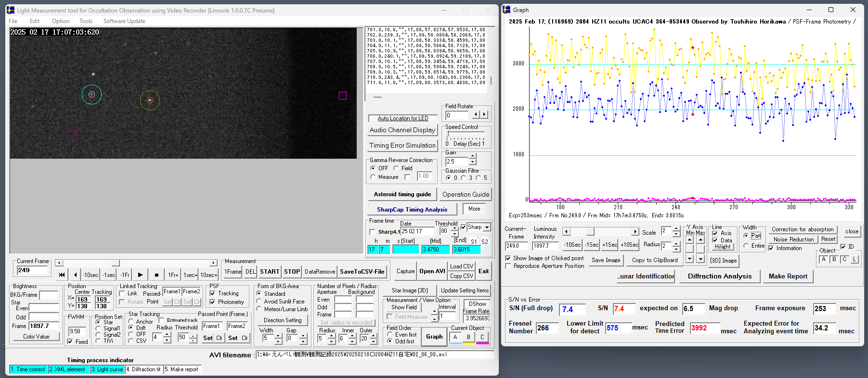Click the SaveToCSV-File button
The image size is (868, 378).
tap(362, 272)
